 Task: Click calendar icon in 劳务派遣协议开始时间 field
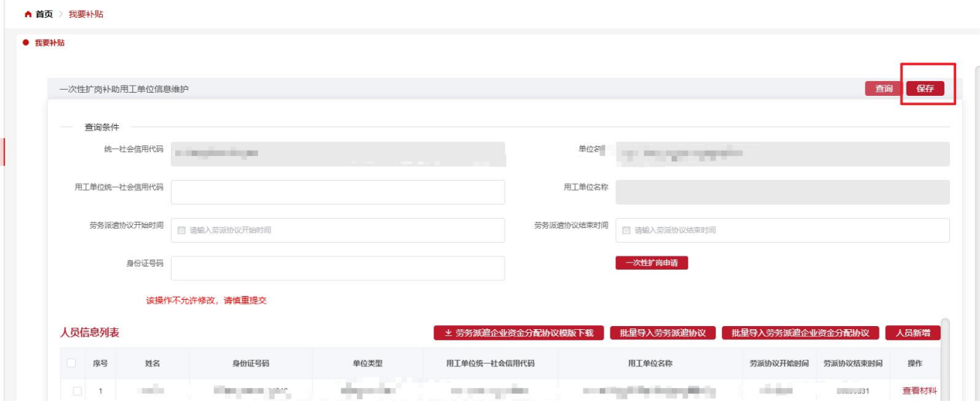(182, 230)
